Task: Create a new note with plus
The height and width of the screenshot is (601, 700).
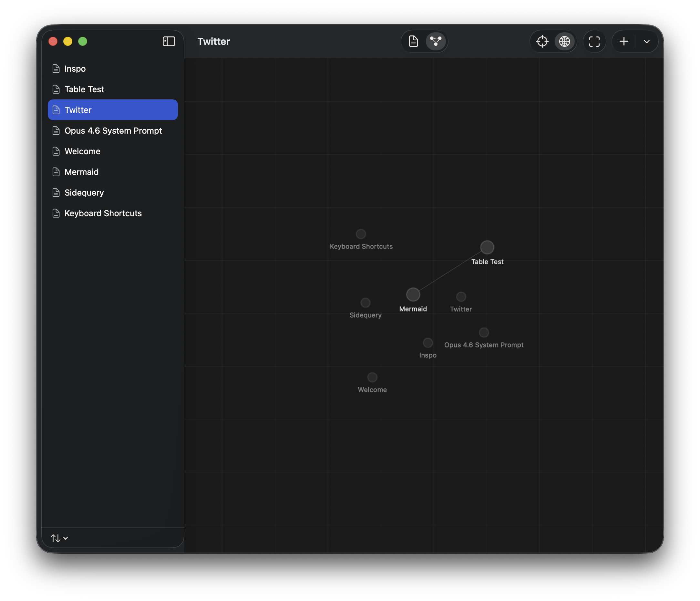Action: (624, 41)
